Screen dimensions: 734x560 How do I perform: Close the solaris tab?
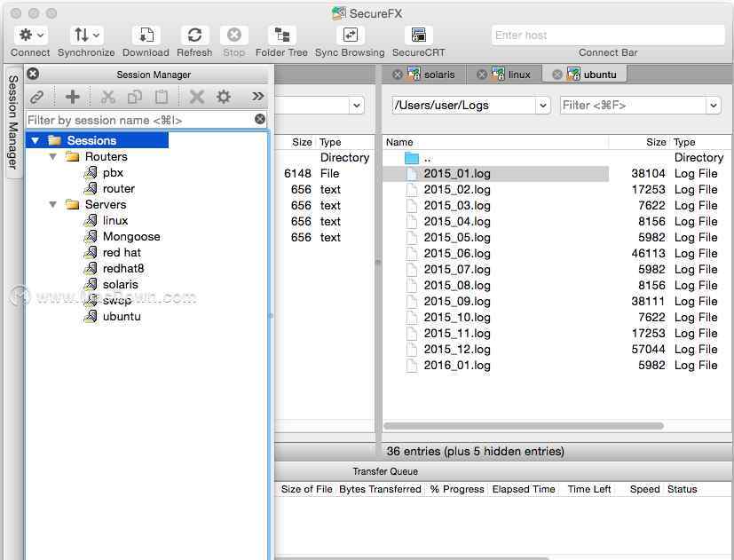tap(398, 75)
